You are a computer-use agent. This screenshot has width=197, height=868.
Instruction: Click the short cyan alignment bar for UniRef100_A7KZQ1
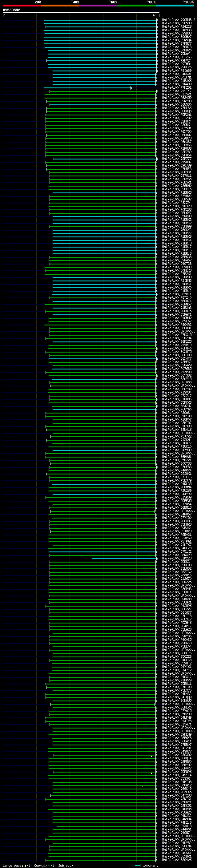(88, 88)
